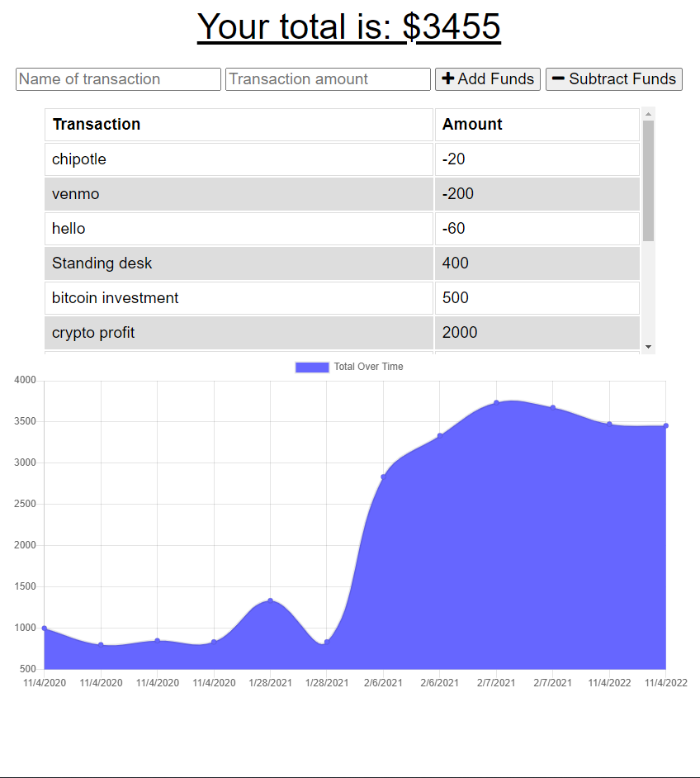
Task: Click the Transaction column header
Action: (x=239, y=125)
